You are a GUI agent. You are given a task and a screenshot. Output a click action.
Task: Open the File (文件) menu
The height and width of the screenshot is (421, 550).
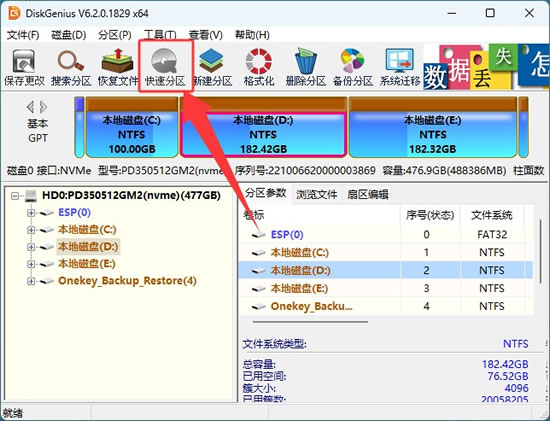point(23,35)
